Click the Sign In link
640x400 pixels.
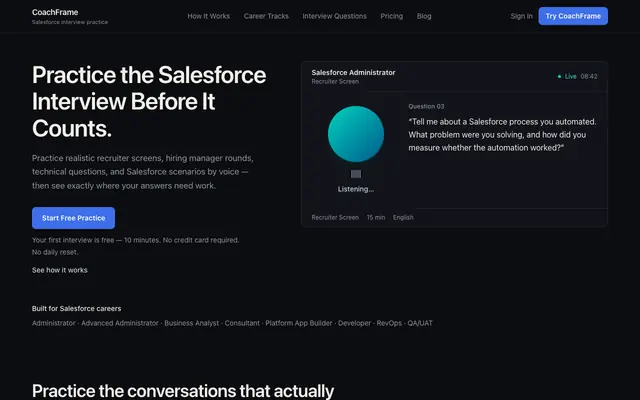521,16
